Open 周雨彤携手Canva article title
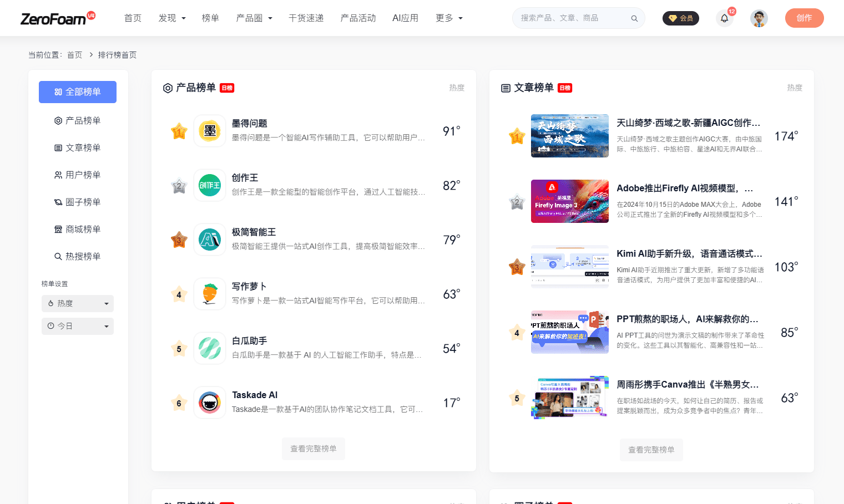 688,385
